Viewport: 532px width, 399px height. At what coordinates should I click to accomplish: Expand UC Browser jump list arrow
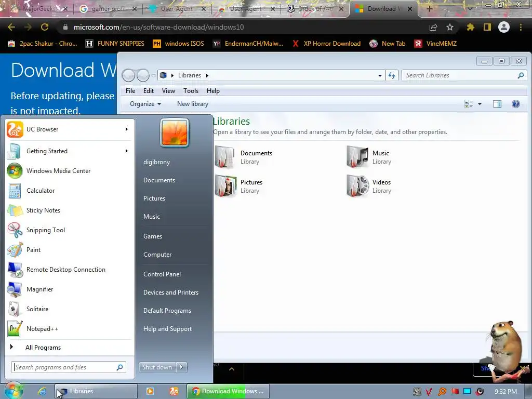click(127, 129)
